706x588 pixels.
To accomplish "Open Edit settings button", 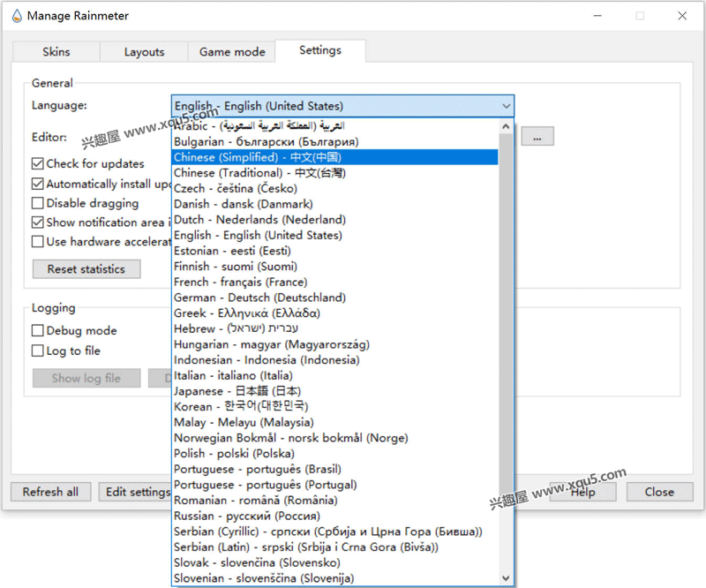I will [x=136, y=492].
